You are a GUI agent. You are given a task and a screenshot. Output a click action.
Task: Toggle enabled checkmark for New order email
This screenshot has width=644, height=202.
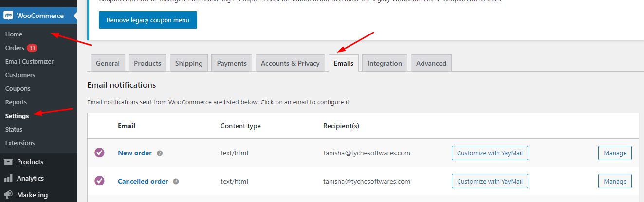[99, 153]
